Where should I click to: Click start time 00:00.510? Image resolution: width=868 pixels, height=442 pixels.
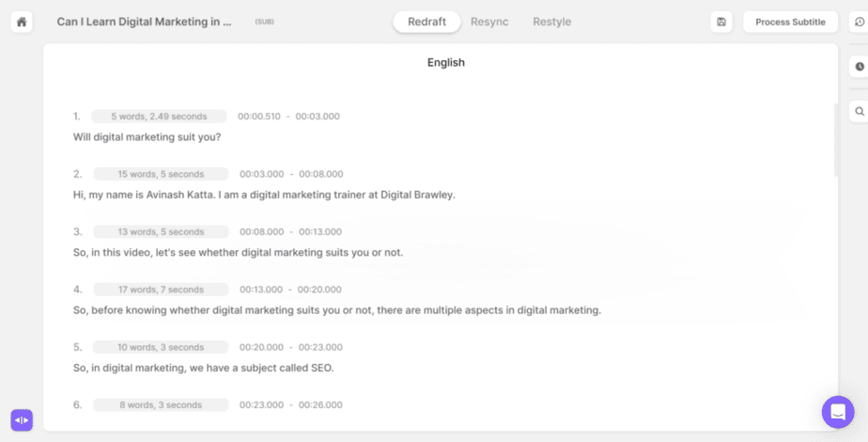tap(259, 117)
